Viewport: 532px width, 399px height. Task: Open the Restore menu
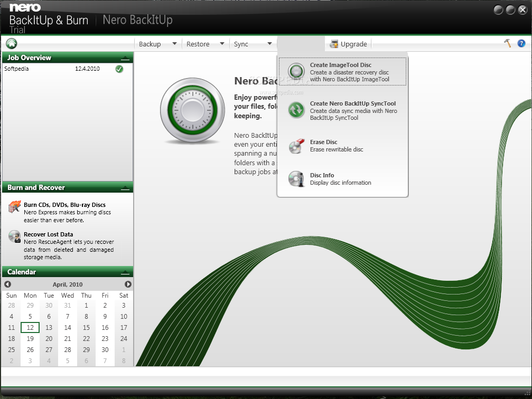198,44
